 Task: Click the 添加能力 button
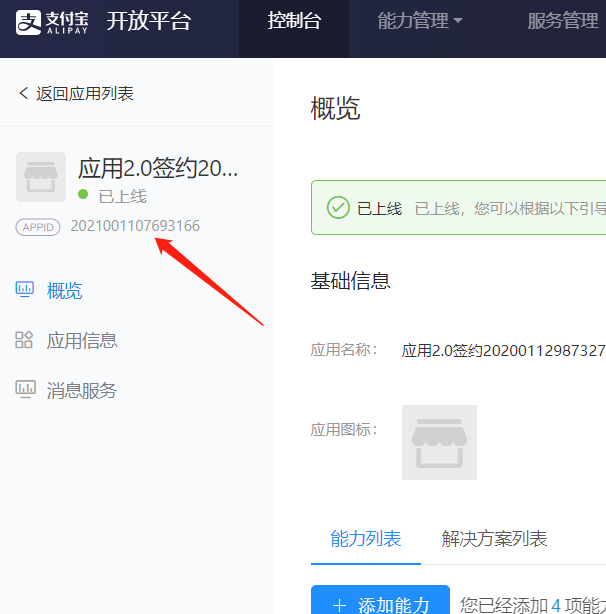tap(381, 600)
